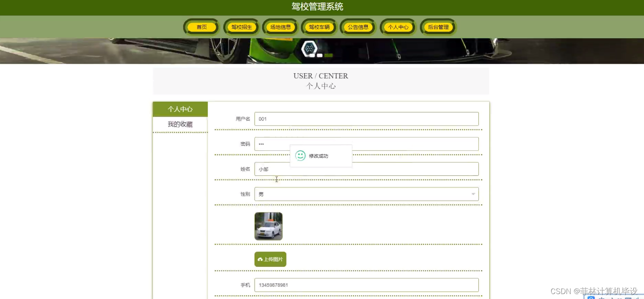Open the 驾校招生 nav item
Image resolution: width=644 pixels, height=299 pixels.
241,27
